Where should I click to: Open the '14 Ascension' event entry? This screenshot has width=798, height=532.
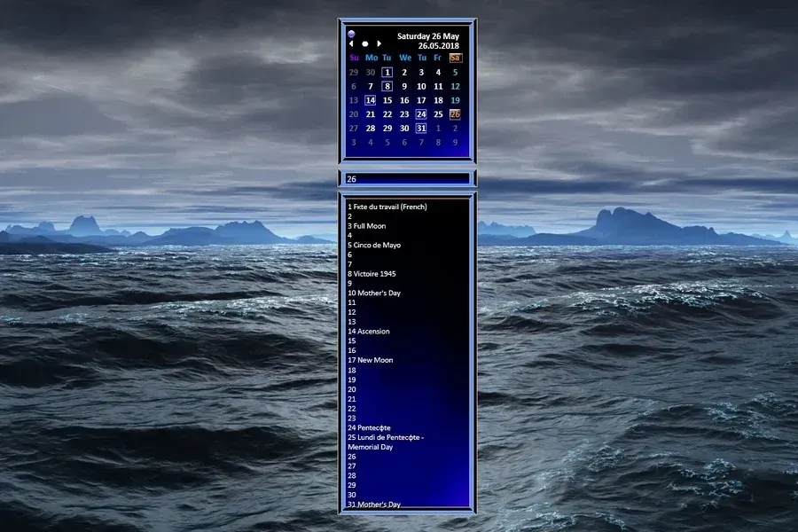tap(369, 332)
